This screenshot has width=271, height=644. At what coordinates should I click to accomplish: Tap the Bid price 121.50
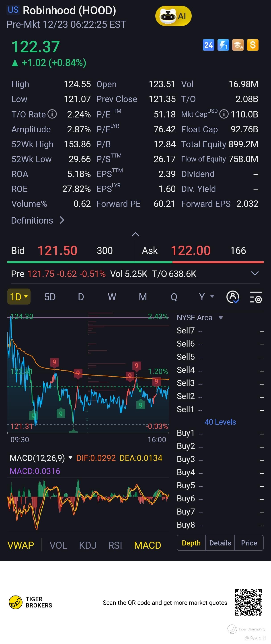point(57,250)
